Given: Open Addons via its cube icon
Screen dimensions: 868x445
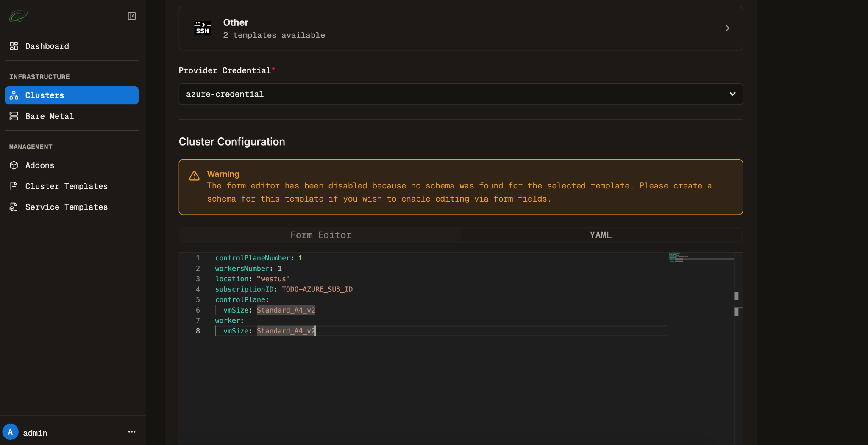Looking at the screenshot, I should click(x=14, y=165).
